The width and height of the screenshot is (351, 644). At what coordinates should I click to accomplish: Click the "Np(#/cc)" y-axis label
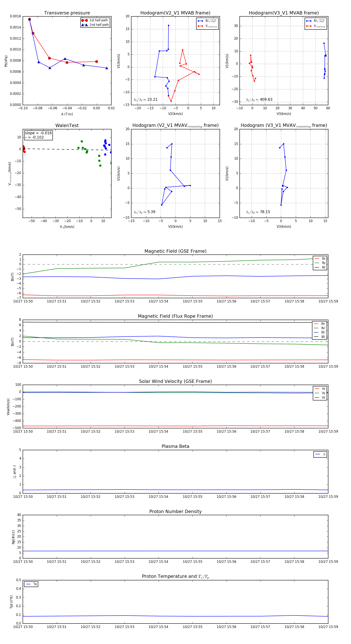point(13,537)
